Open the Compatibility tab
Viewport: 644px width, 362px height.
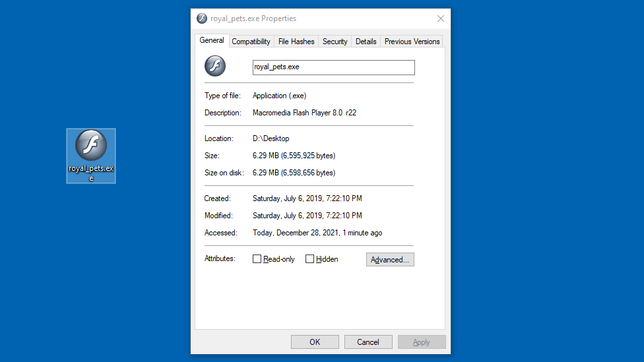[251, 42]
